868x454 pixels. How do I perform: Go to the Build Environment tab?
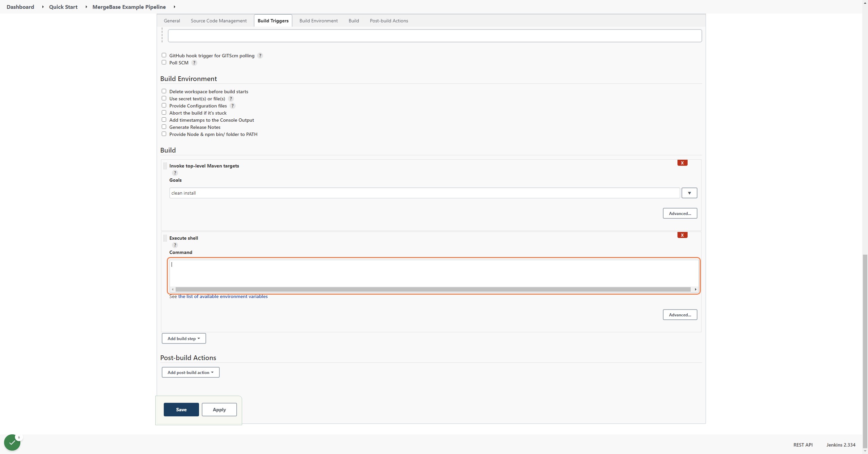point(318,21)
